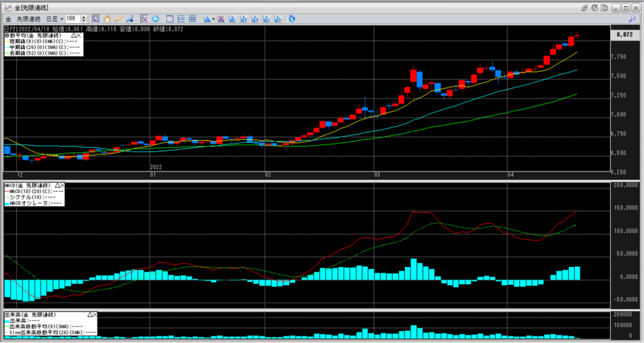The image size is (644, 343).
Task: Activate the hand pan tool
Action: [x=107, y=19]
